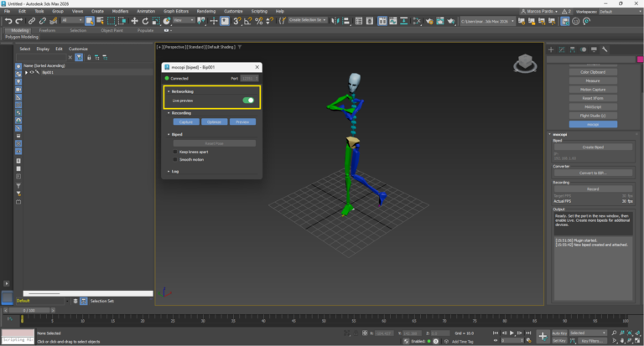Screen dimensions: 644x346
Task: Click the large Set Keys plus button
Action: 543,337
